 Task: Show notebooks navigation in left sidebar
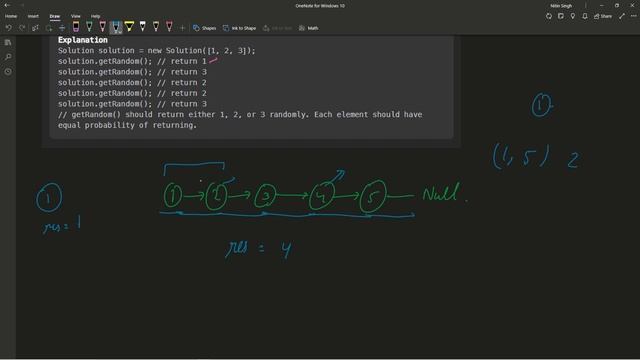(8, 42)
